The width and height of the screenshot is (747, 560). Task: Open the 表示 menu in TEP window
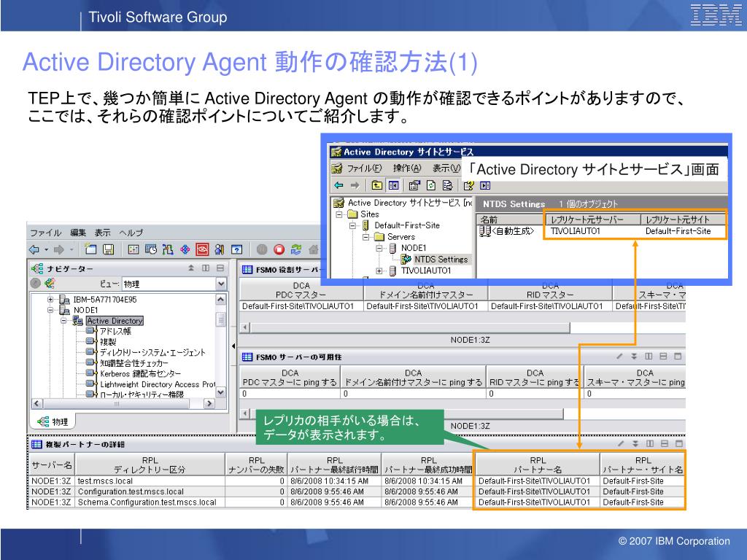(x=102, y=233)
